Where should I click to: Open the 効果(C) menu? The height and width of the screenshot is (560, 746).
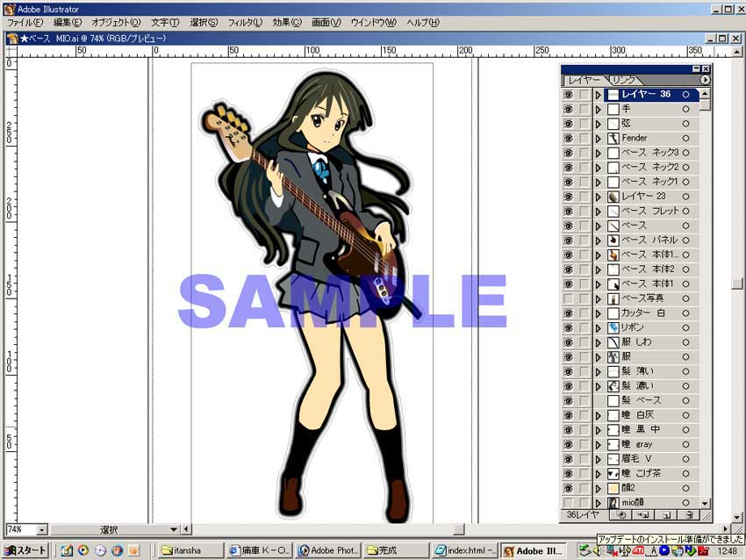pyautogui.click(x=287, y=22)
